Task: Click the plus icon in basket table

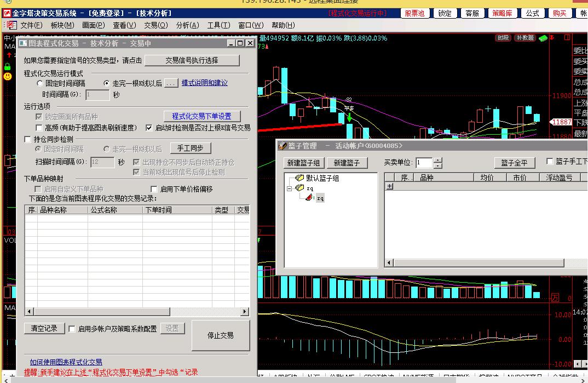Action: [x=390, y=186]
